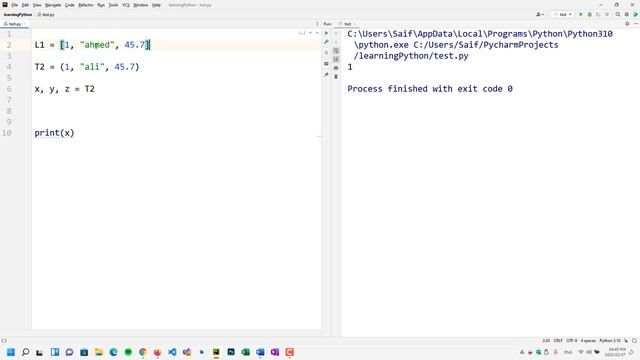Open the File menu

pyautogui.click(x=15, y=5)
